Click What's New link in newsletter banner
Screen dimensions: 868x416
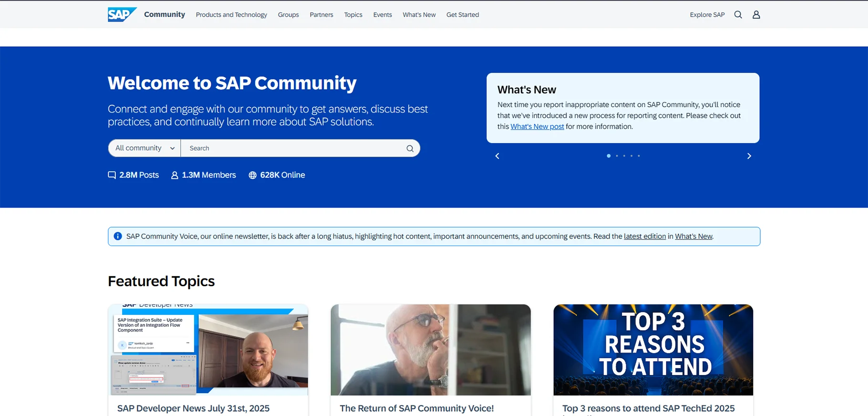tap(693, 236)
